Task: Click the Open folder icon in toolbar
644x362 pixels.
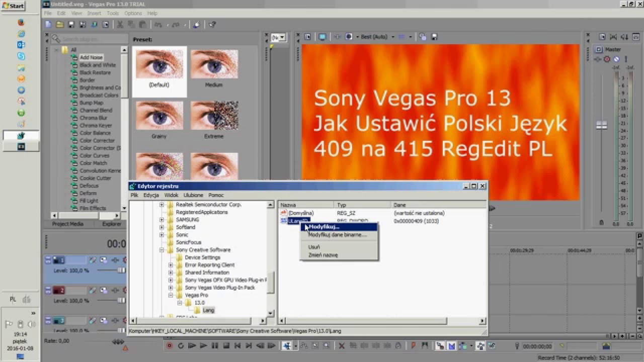Action: [59, 24]
